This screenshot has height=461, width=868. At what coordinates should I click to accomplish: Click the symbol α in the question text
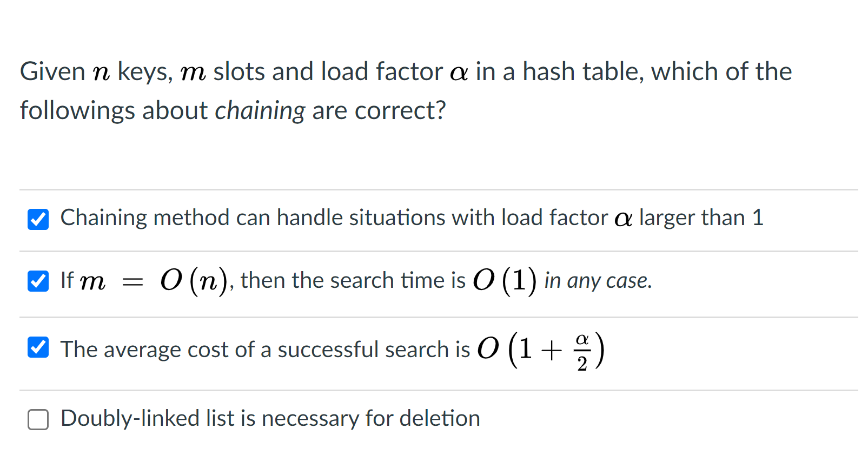coord(459,71)
